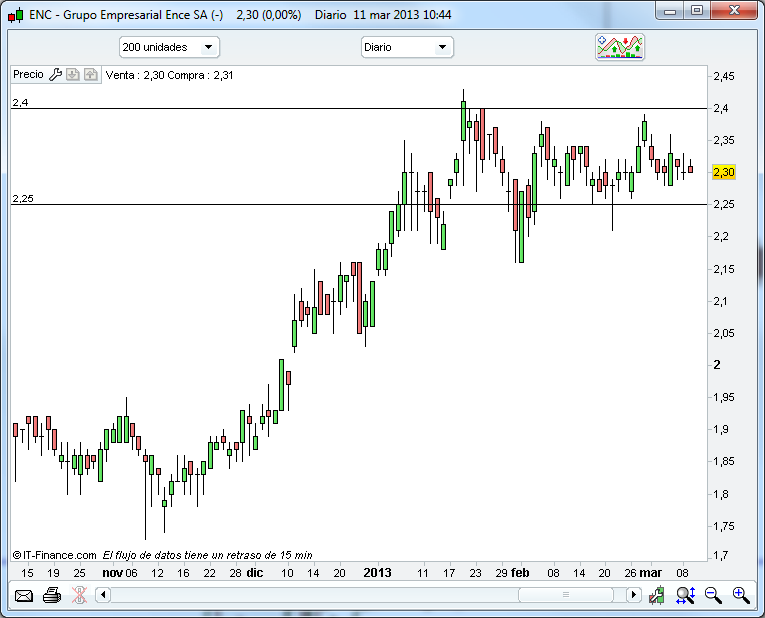Click the 2013 date axis label
The image size is (765, 618).
pos(377,573)
